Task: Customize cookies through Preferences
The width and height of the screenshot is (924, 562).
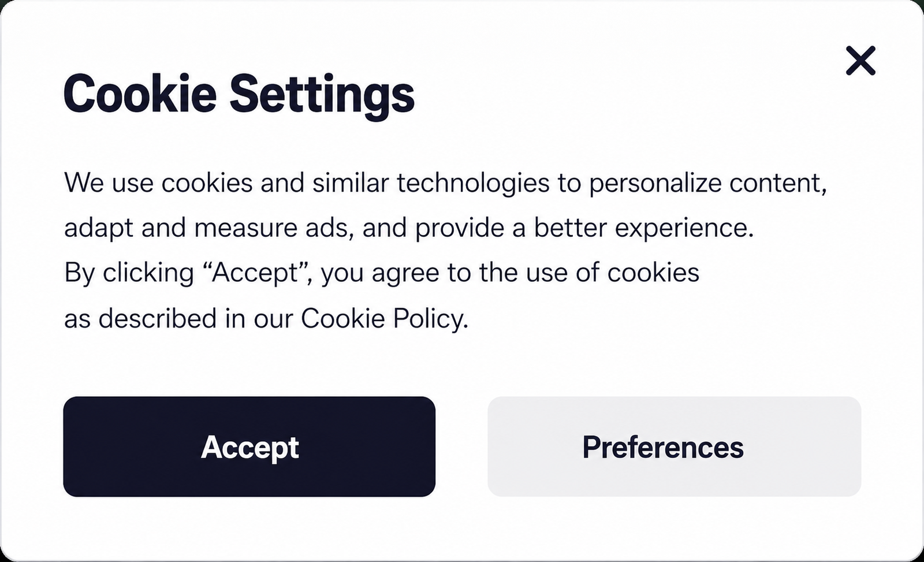Action: click(674, 446)
